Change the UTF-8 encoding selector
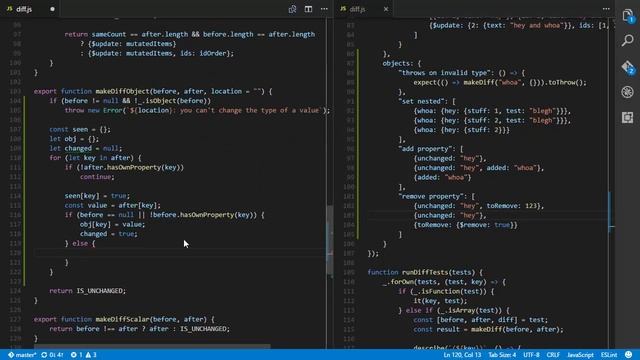 point(531,355)
